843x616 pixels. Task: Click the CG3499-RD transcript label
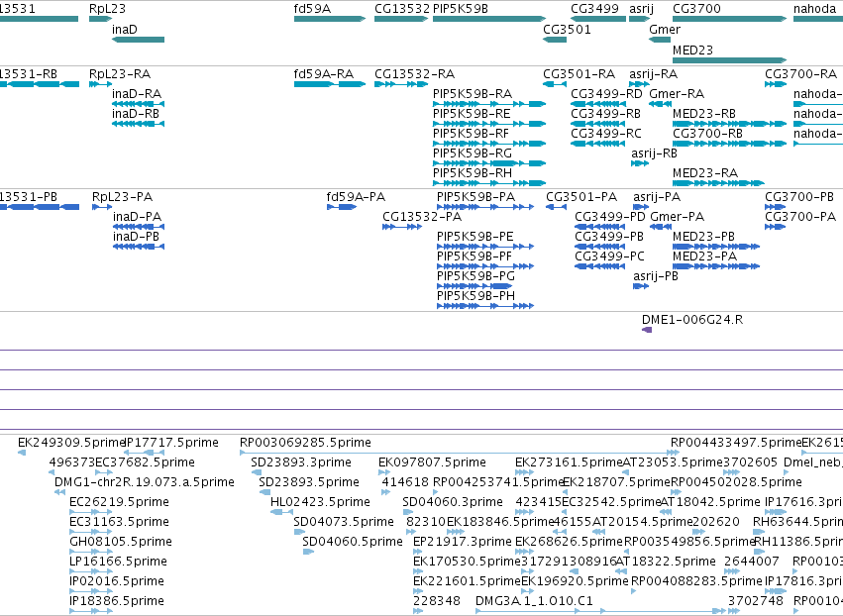(x=606, y=94)
